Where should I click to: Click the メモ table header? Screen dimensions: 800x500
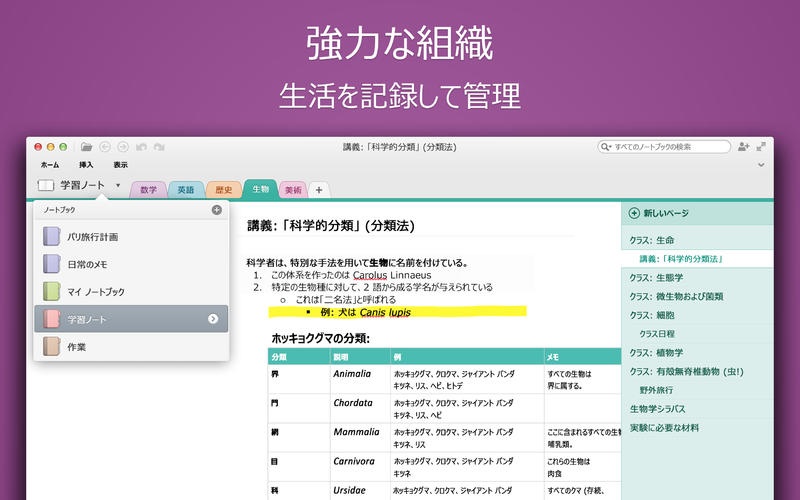click(x=582, y=357)
